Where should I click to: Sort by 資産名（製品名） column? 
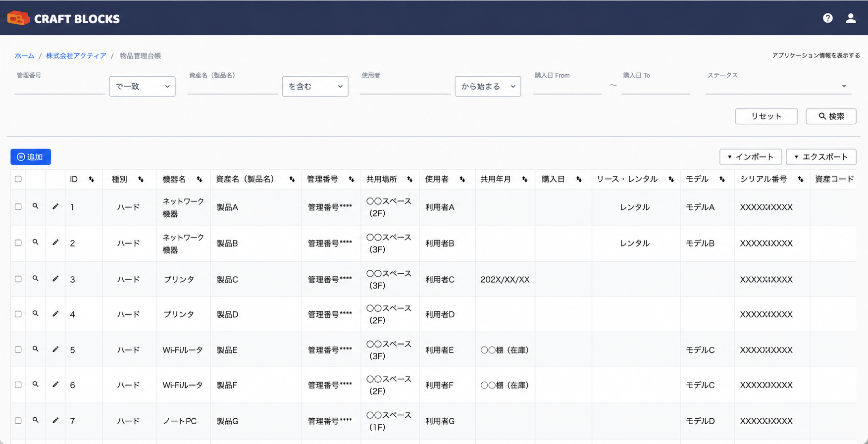[292, 179]
